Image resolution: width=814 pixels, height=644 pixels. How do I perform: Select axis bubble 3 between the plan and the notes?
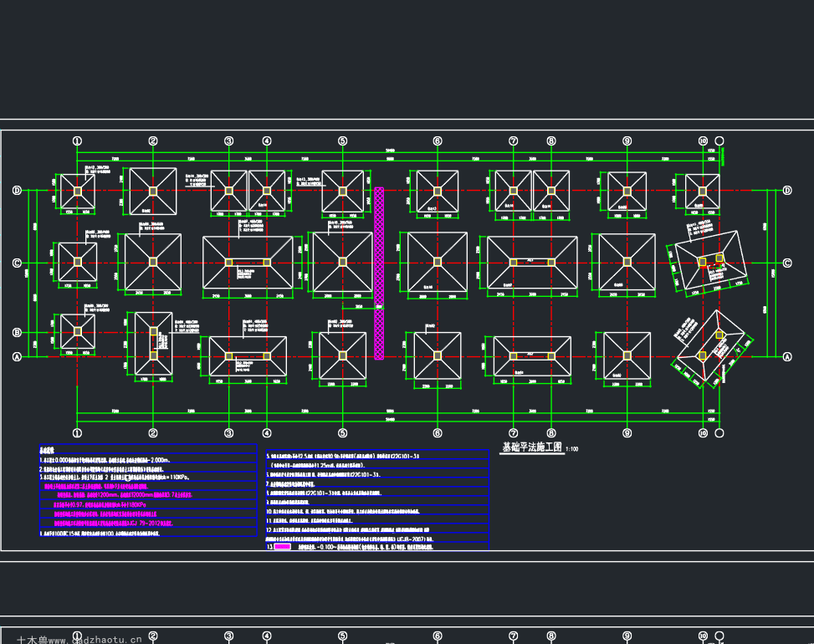click(x=229, y=432)
